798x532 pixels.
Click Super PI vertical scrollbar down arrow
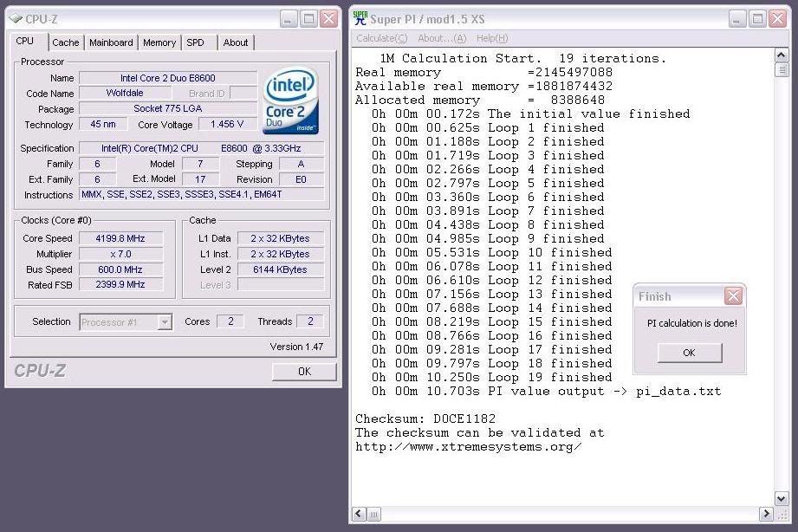(782, 498)
